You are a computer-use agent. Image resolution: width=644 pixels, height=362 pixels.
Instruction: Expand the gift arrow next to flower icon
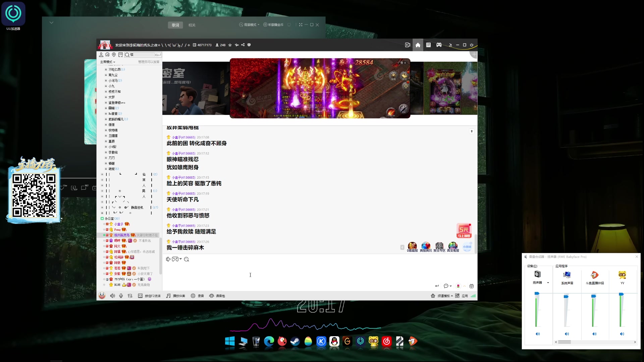465,286
